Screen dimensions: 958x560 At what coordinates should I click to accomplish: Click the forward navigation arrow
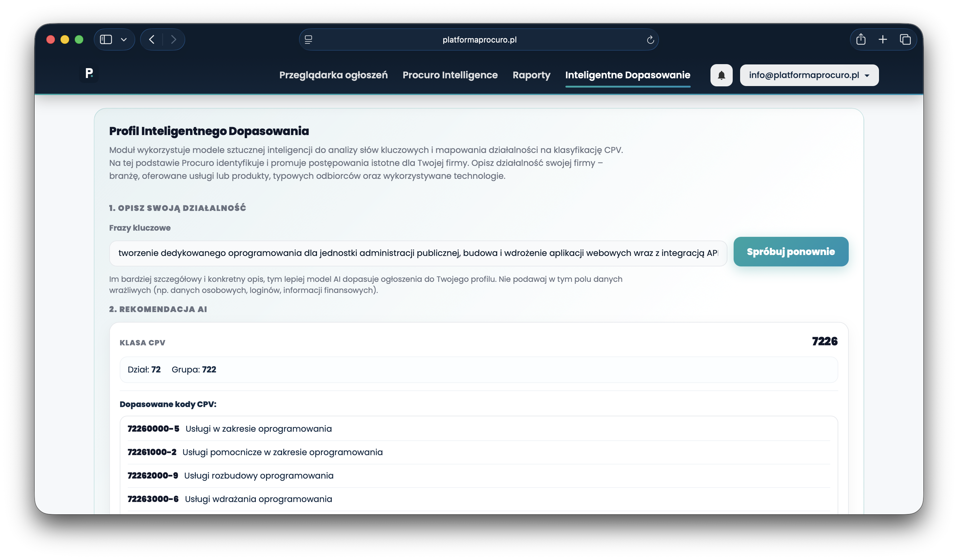click(x=174, y=39)
